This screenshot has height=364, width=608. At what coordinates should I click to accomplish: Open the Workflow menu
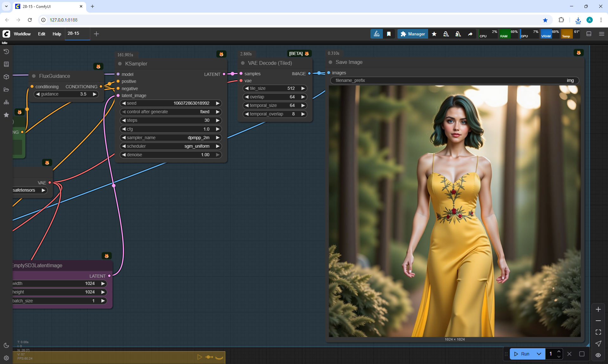[22, 34]
